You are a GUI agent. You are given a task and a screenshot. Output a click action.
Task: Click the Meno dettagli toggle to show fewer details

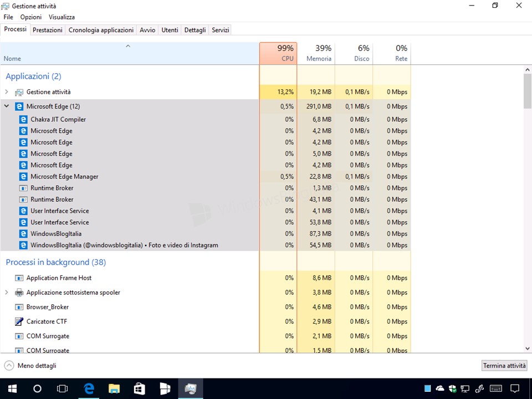pyautogui.click(x=30, y=366)
